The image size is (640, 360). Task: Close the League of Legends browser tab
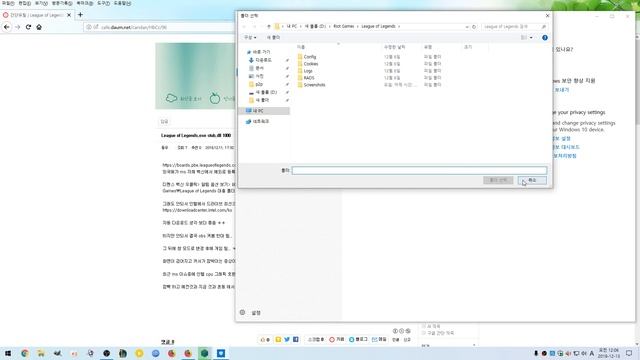click(x=69, y=15)
